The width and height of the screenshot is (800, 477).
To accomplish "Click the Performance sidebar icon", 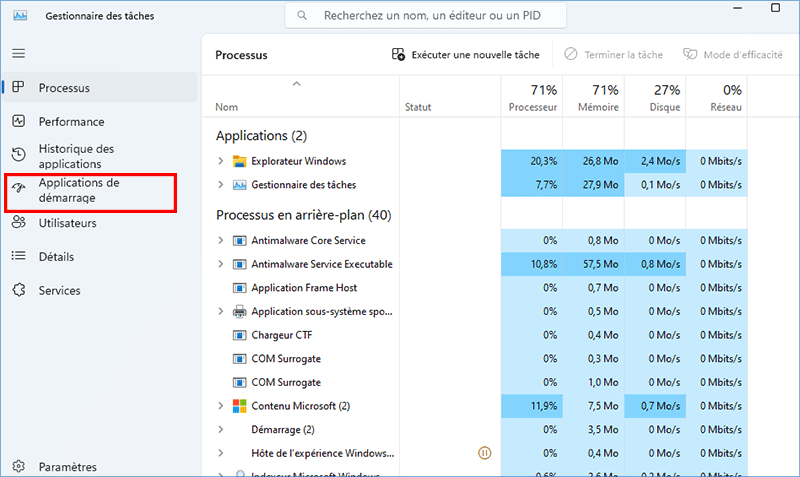I will click(x=19, y=121).
